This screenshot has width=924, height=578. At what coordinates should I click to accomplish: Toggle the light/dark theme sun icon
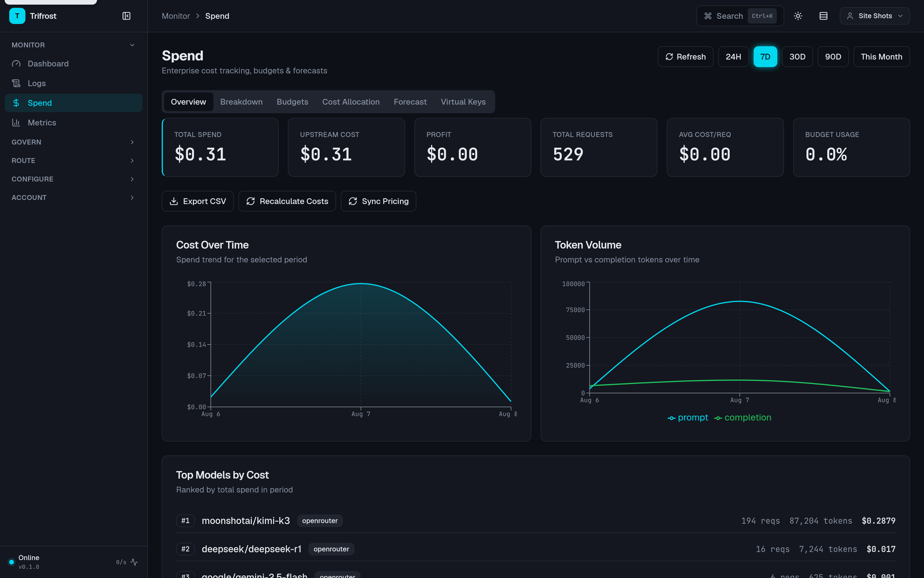pos(798,16)
